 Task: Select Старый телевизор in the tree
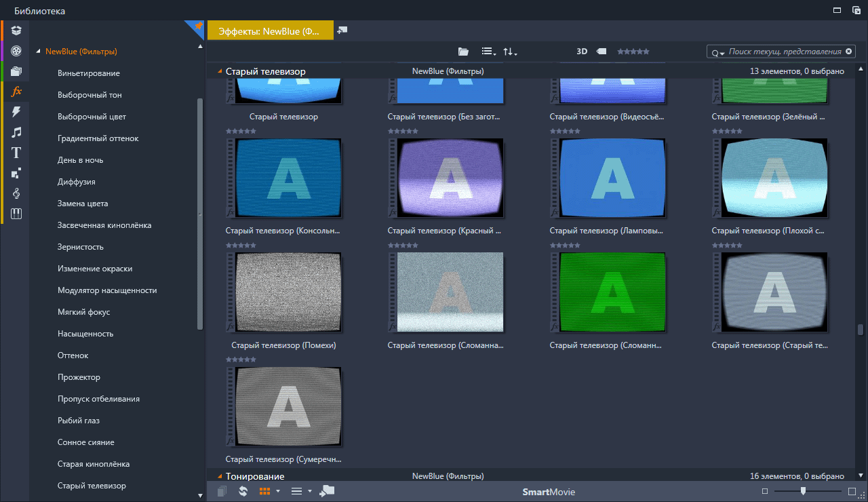click(x=92, y=486)
